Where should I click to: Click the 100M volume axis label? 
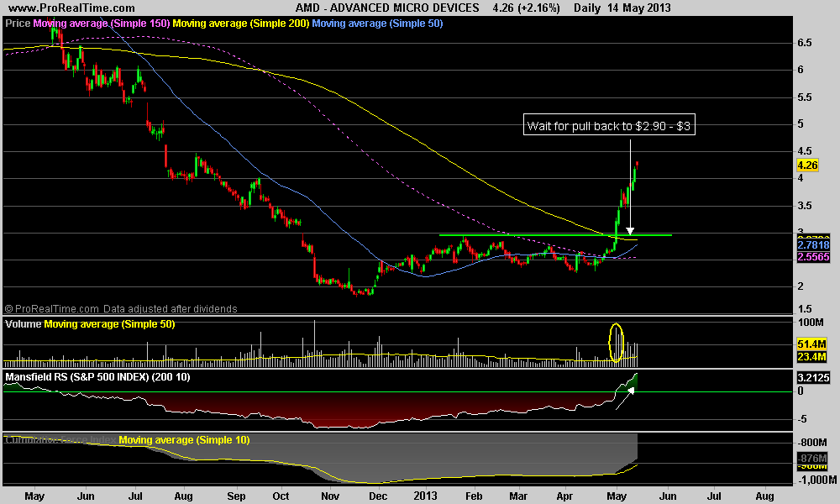(x=811, y=323)
